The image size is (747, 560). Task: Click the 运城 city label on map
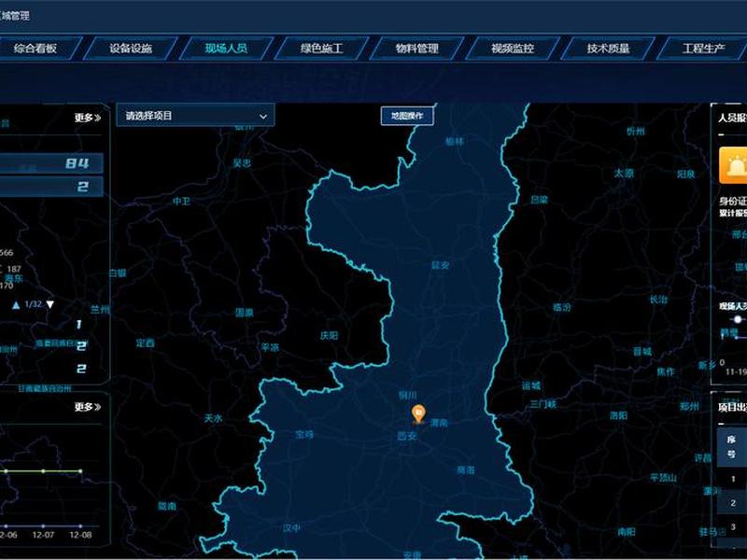[x=531, y=385]
